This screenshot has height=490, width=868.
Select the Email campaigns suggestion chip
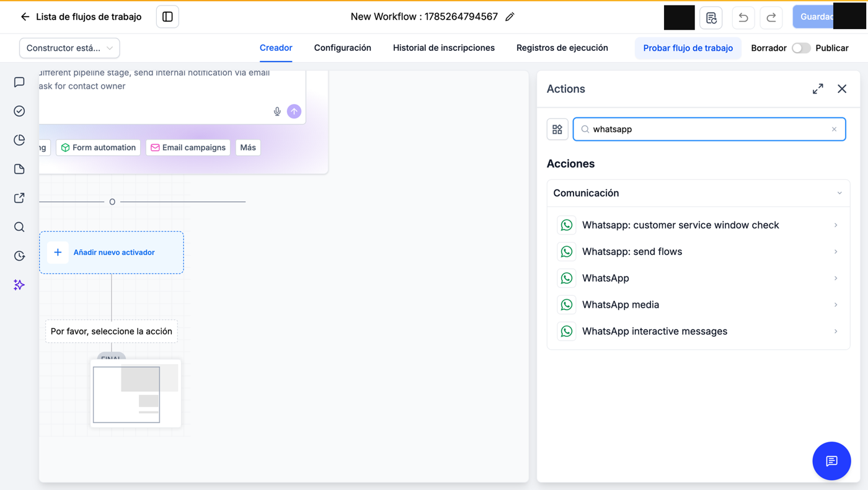coord(188,148)
